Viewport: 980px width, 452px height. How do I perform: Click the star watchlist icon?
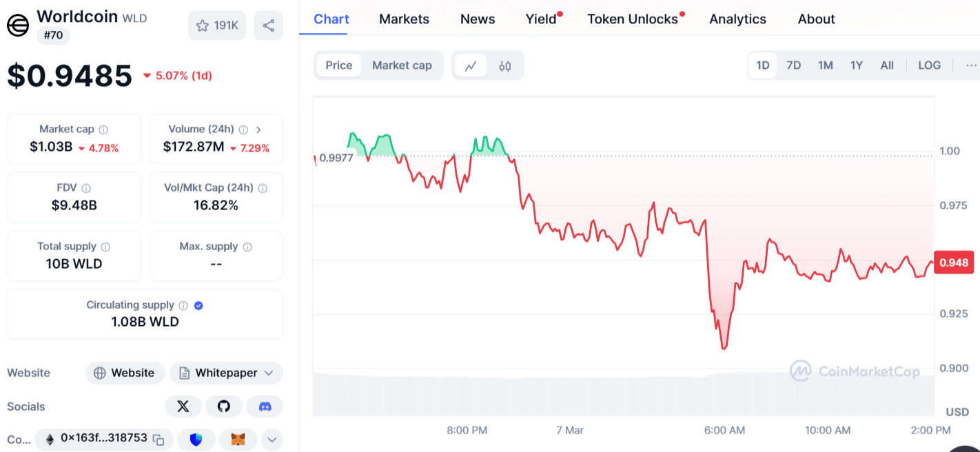click(203, 25)
